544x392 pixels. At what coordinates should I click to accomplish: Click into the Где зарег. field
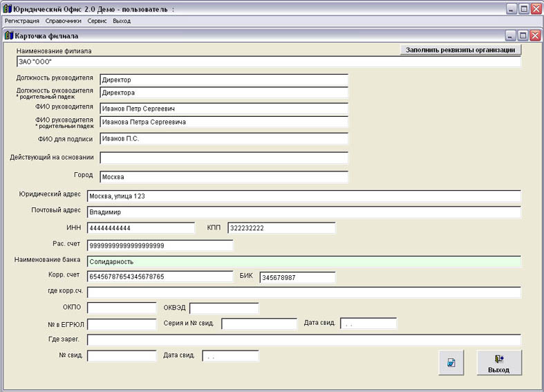coord(303,339)
